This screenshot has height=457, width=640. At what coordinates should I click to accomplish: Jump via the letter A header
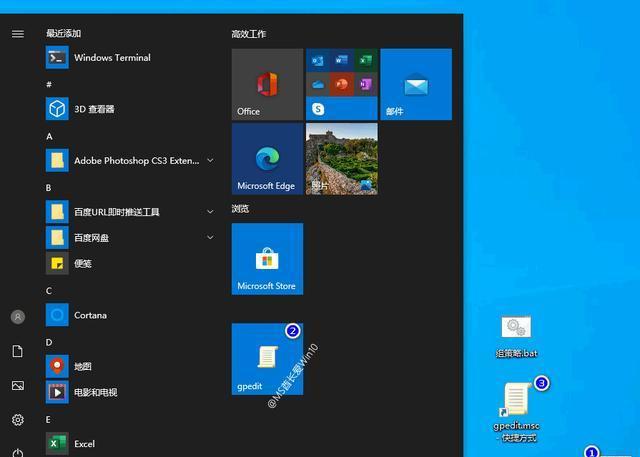click(49, 136)
